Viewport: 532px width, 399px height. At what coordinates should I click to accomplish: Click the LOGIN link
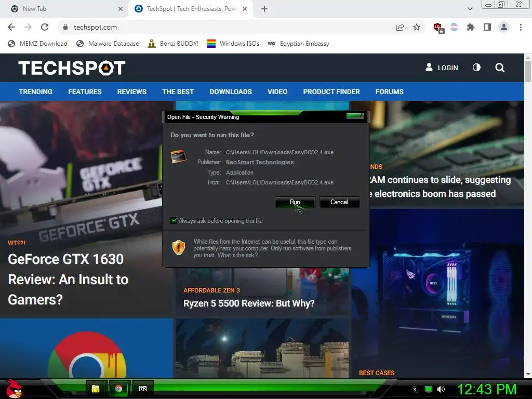(442, 68)
